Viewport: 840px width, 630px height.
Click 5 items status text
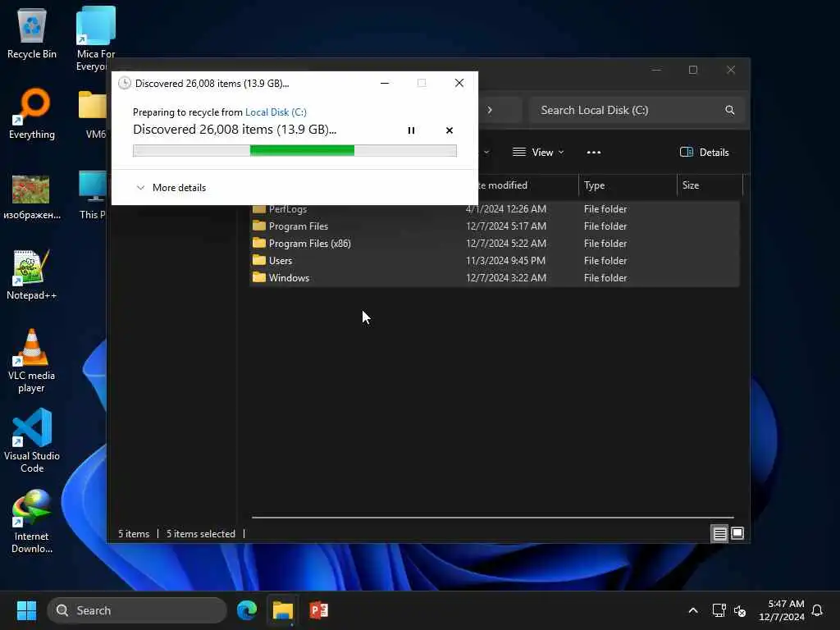134,533
